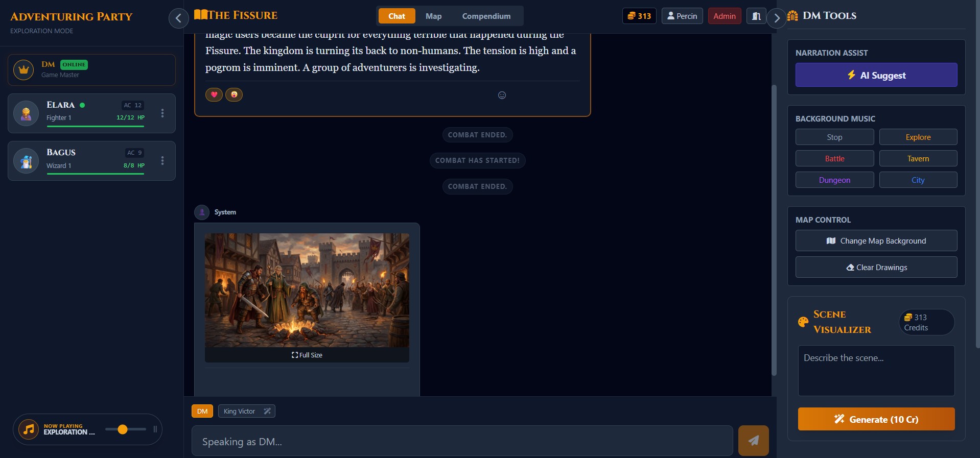The height and width of the screenshot is (458, 980).
Task: Play the Tavern music
Action: pos(918,158)
